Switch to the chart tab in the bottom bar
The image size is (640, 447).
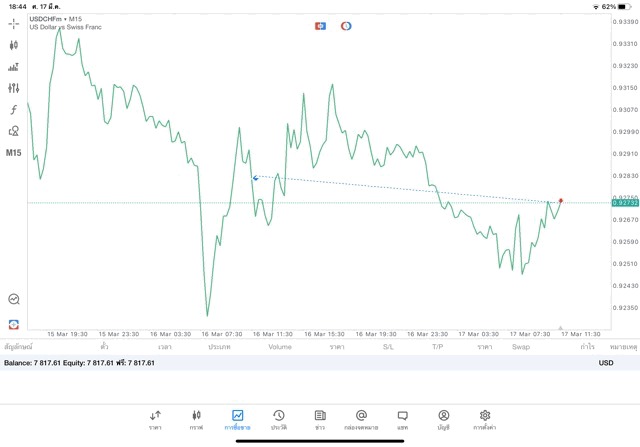point(196,420)
